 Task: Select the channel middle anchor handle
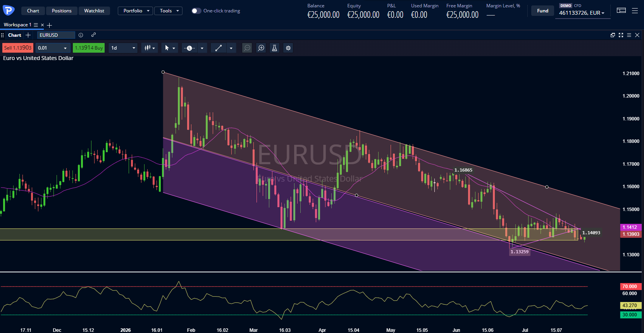tap(356, 195)
